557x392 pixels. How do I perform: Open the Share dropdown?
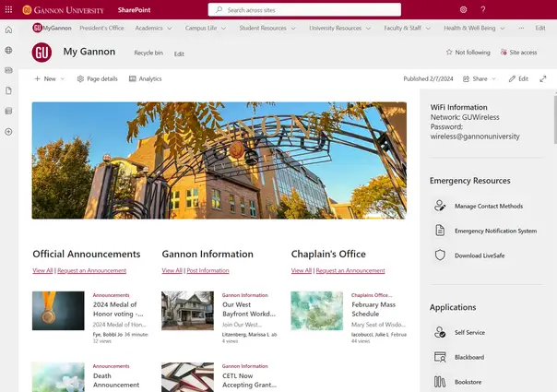[480, 79]
